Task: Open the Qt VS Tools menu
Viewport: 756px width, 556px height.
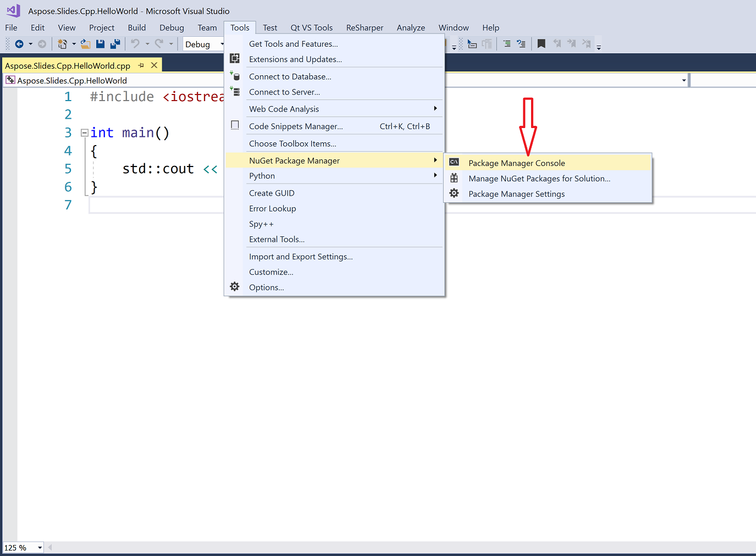Action: pos(312,27)
